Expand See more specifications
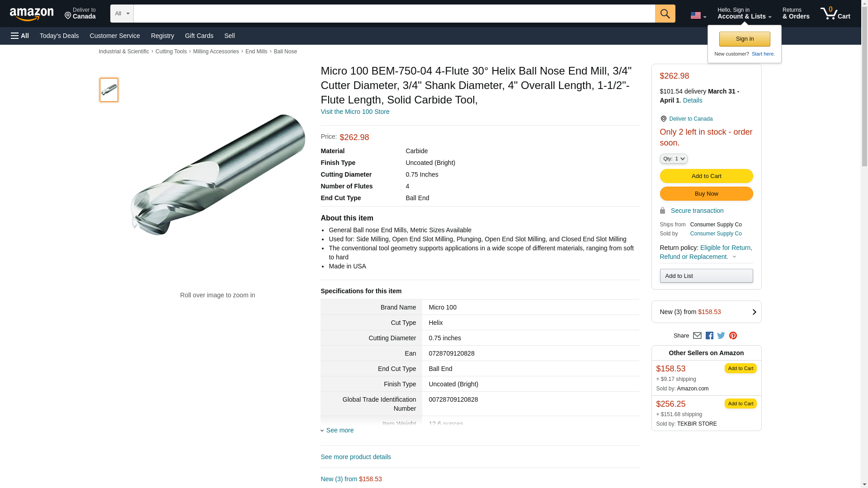Viewport: 868px width, 488px height. click(x=340, y=430)
